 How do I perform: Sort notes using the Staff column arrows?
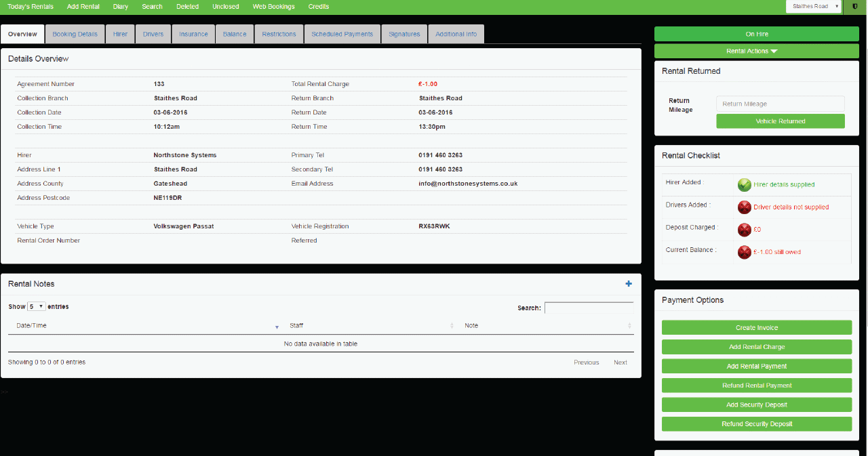[452, 326]
